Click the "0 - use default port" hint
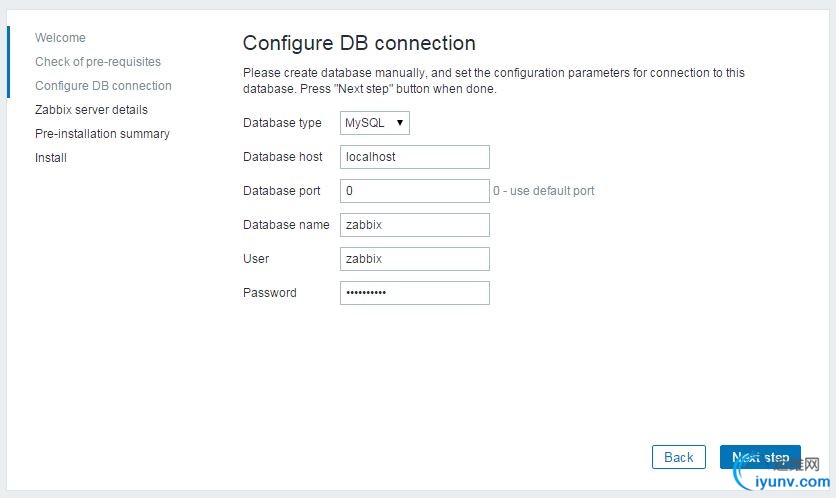836x498 pixels. coord(543,191)
